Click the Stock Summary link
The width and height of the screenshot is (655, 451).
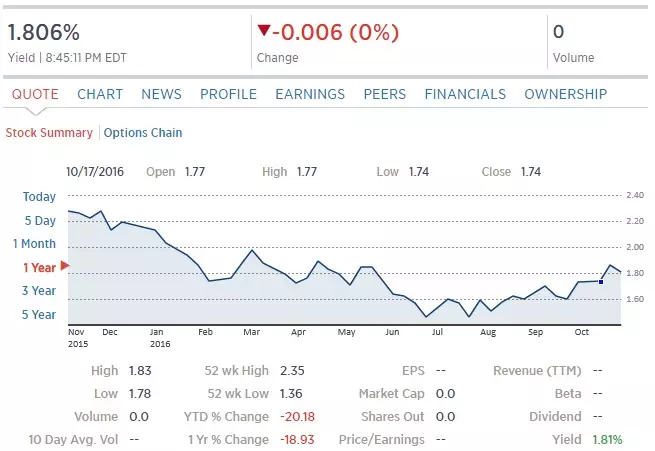point(49,132)
